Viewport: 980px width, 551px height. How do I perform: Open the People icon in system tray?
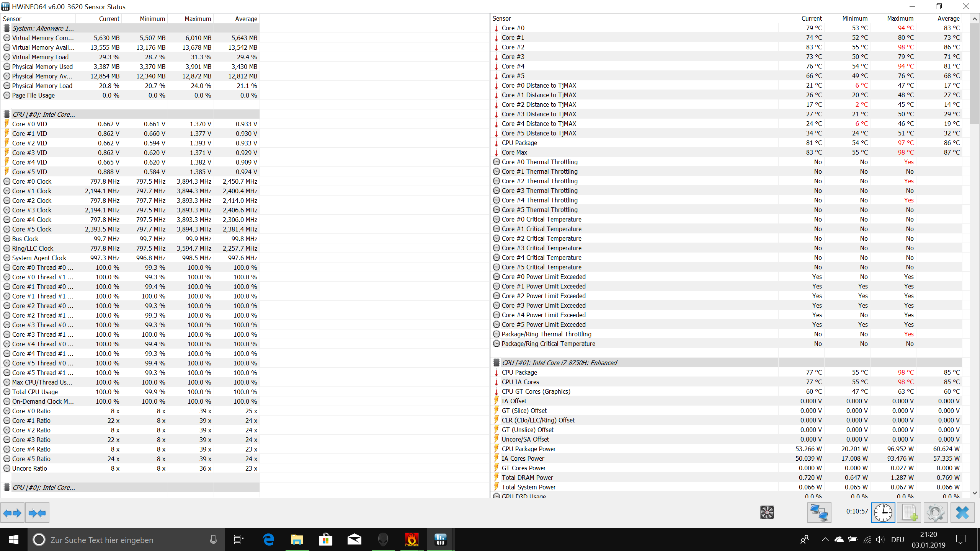point(805,540)
